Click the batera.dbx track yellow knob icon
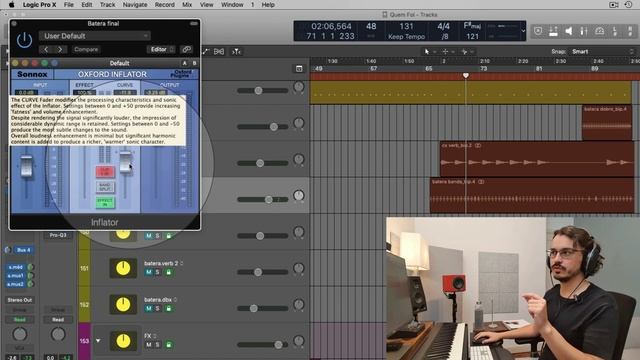The width and height of the screenshot is (640, 360). [x=123, y=304]
